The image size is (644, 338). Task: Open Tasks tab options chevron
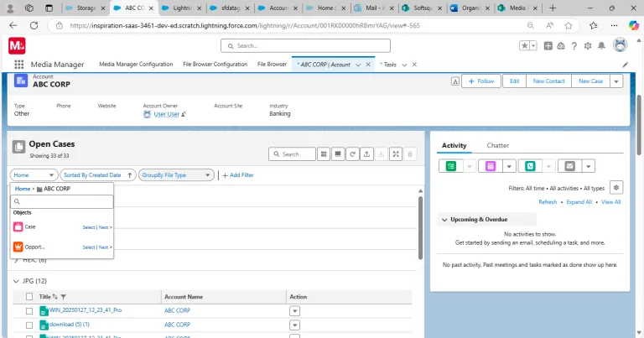(404, 65)
